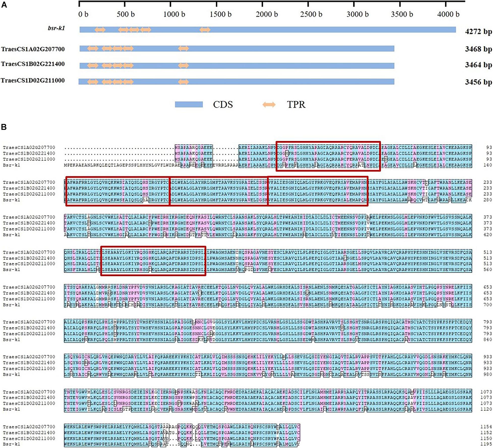Screen dimensions: 493x448
Task: Click position number "1150" in the alignment
Action: (486, 438)
